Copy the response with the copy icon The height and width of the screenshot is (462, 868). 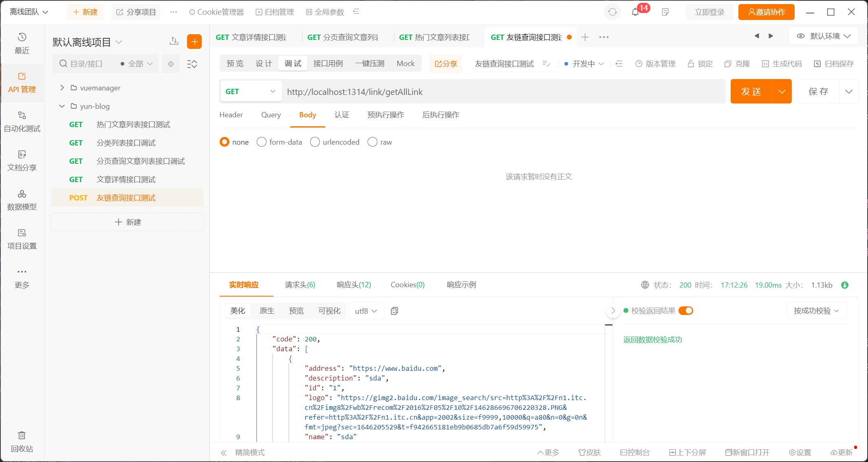point(394,311)
